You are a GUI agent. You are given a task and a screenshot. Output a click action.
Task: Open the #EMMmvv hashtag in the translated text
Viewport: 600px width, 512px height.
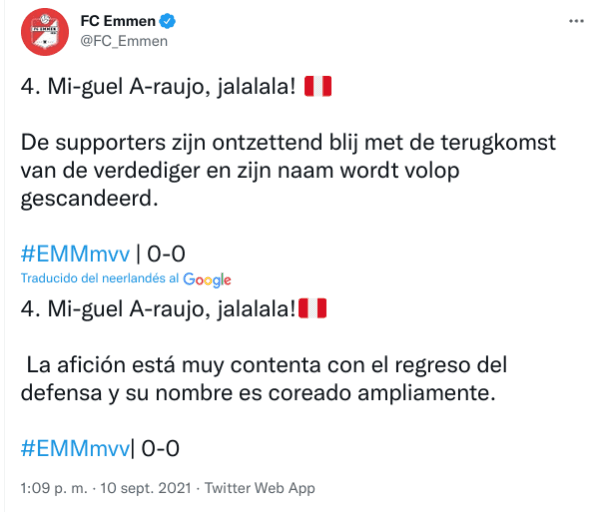tap(75, 448)
